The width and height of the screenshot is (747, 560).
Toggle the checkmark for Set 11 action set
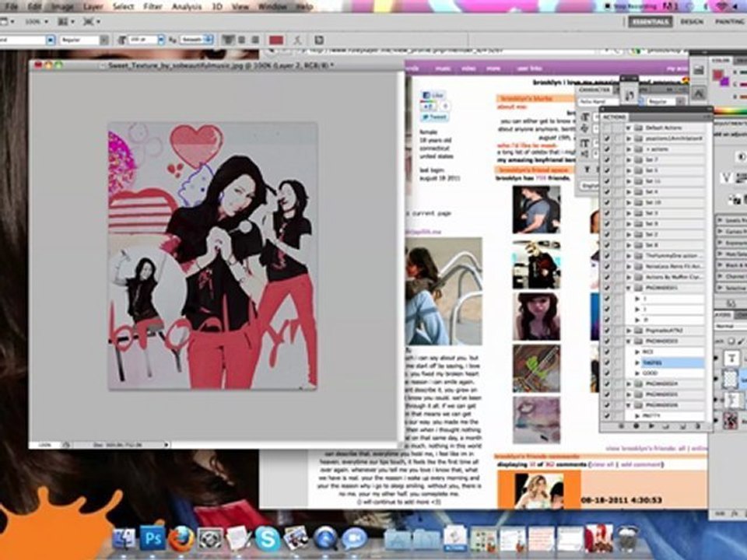[607, 181]
